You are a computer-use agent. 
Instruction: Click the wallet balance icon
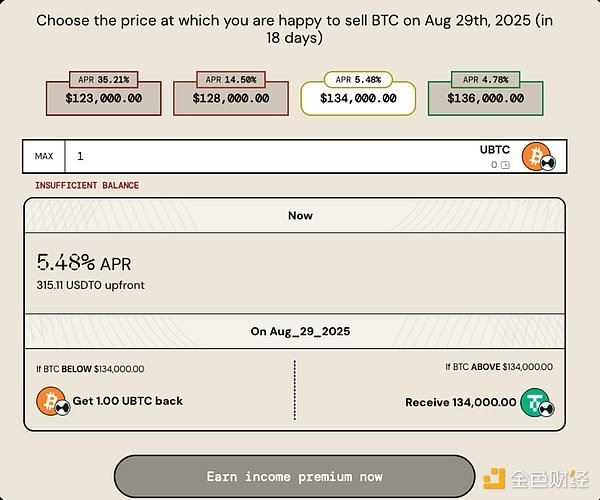click(x=505, y=165)
